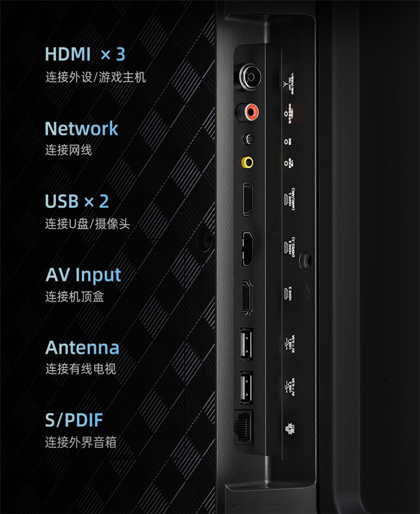
Task: Click the "USB × 2" heading
Action: click(x=77, y=201)
